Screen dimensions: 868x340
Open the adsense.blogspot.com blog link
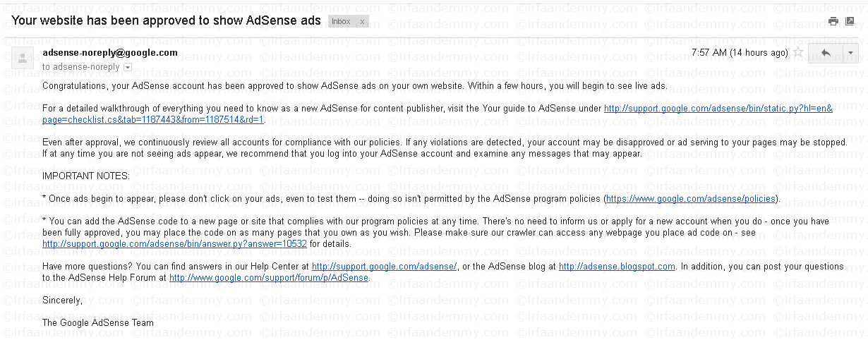tap(617, 267)
